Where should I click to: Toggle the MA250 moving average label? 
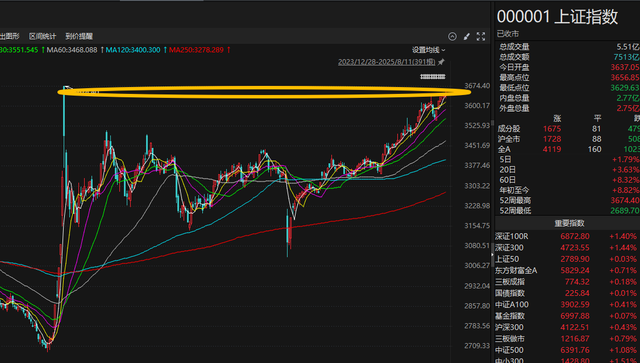pyautogui.click(x=196, y=50)
